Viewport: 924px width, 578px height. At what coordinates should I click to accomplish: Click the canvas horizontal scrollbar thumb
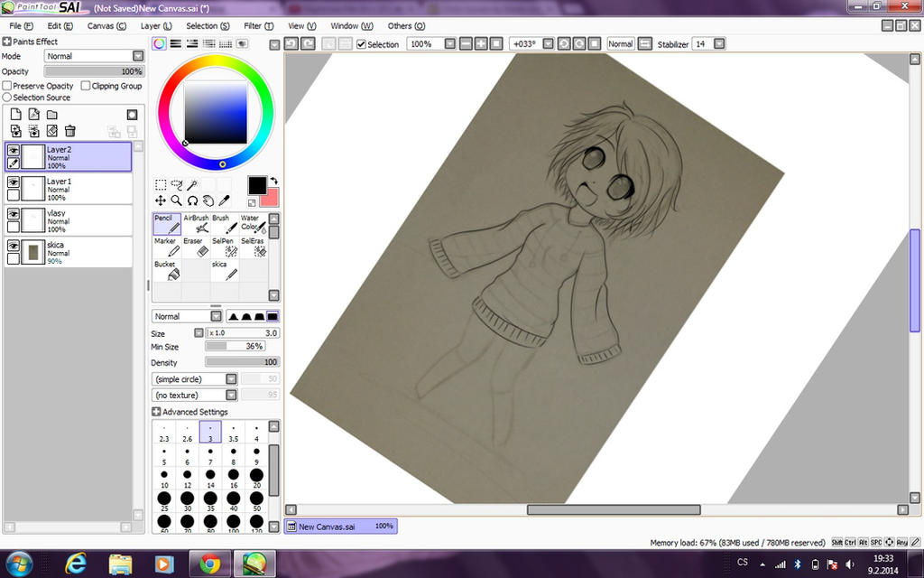614,509
